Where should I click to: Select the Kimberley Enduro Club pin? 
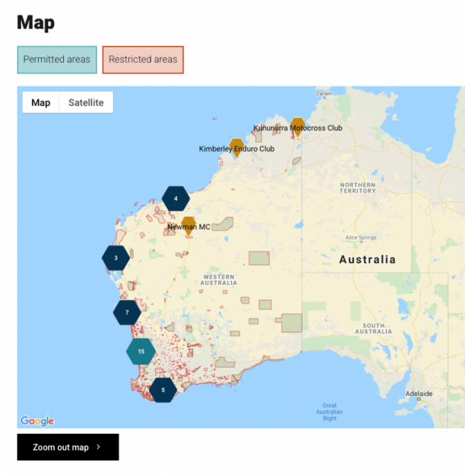[237, 148]
